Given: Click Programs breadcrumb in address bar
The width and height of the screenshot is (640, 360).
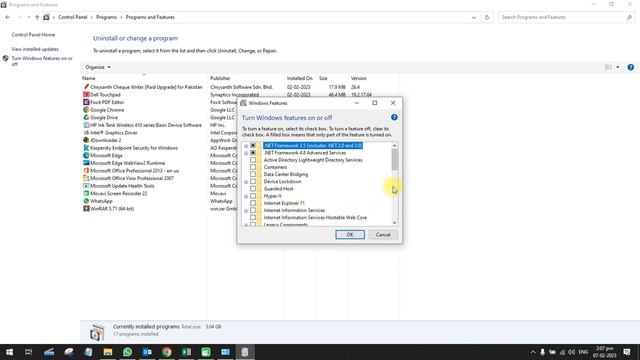Looking at the screenshot, I should point(107,17).
